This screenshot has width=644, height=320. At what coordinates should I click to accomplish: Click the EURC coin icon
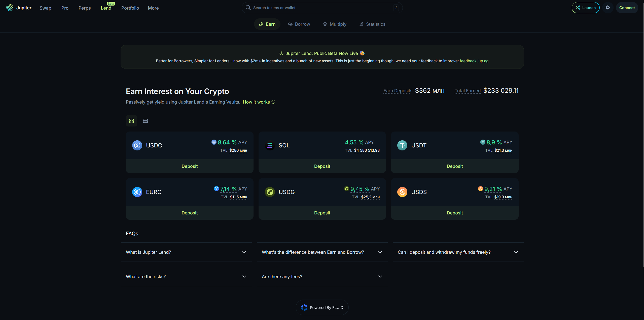137,192
